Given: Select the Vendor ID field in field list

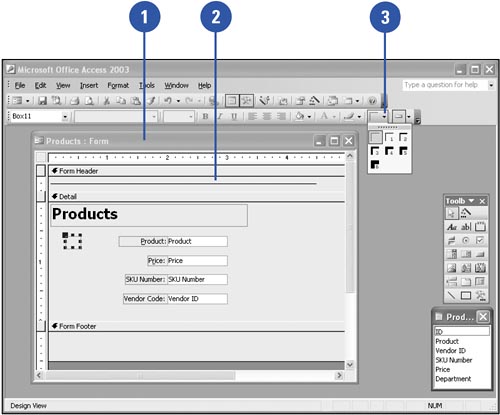Looking at the screenshot, I should [x=450, y=351].
